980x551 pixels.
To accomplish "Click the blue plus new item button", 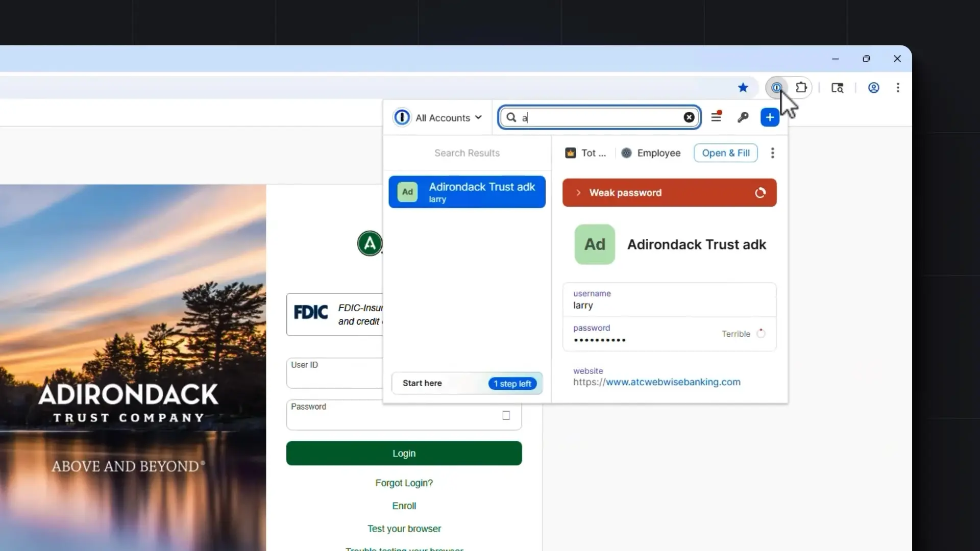I will coord(770,118).
